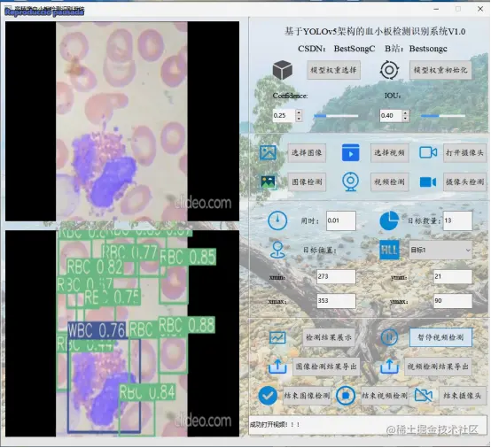
Task: Click the select image picture icon
Action: tap(268, 152)
